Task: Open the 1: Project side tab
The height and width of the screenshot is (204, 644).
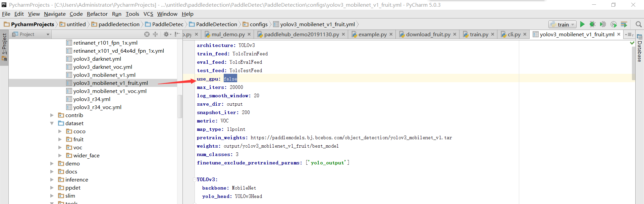Action: click(4, 47)
